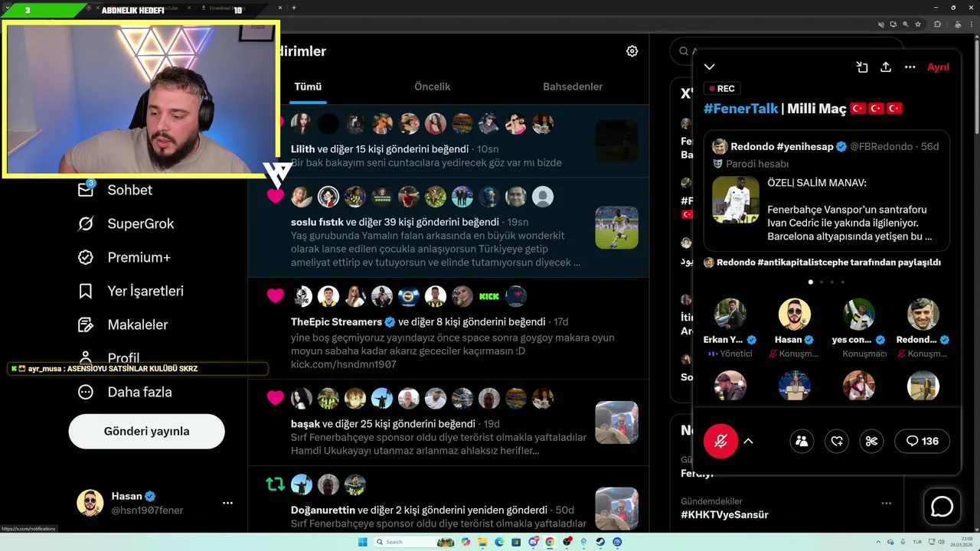Viewport: 980px width, 551px height.
Task: Select Redond... speaker avatar in Space
Action: click(923, 314)
